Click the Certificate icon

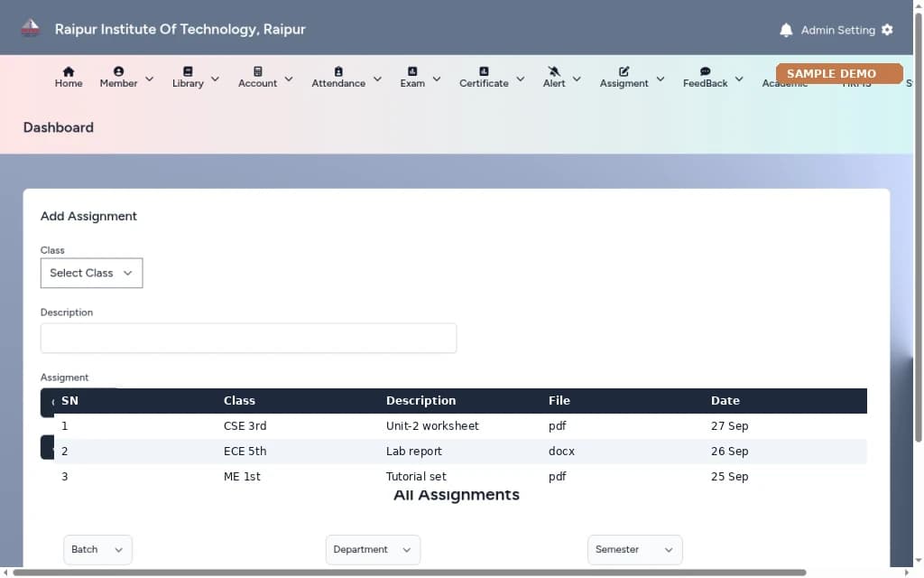(x=484, y=71)
